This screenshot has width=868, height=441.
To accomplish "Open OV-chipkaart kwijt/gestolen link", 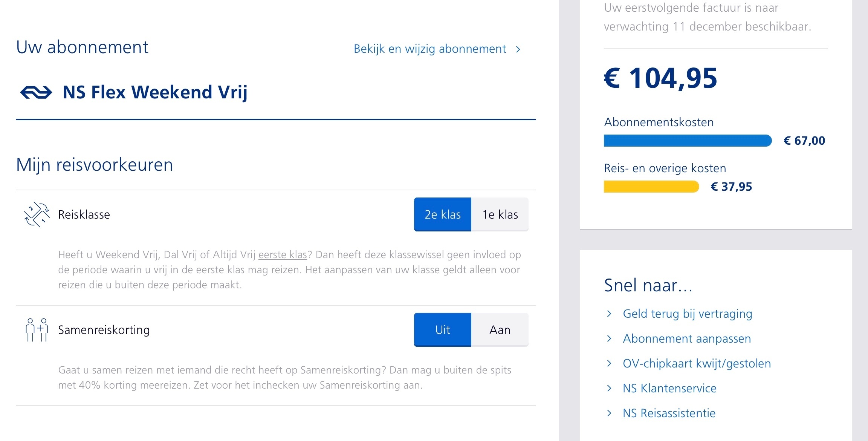I will point(697,363).
